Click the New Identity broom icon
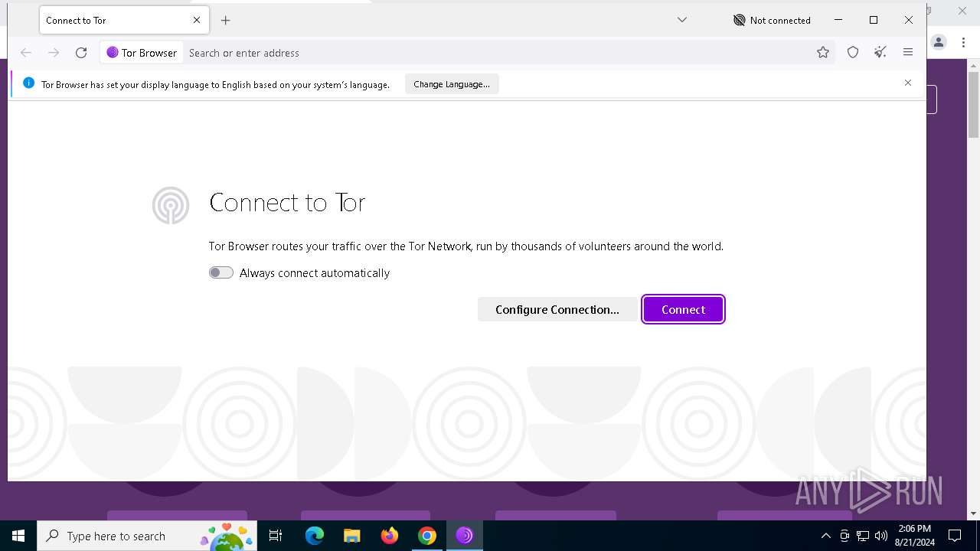 (x=880, y=53)
